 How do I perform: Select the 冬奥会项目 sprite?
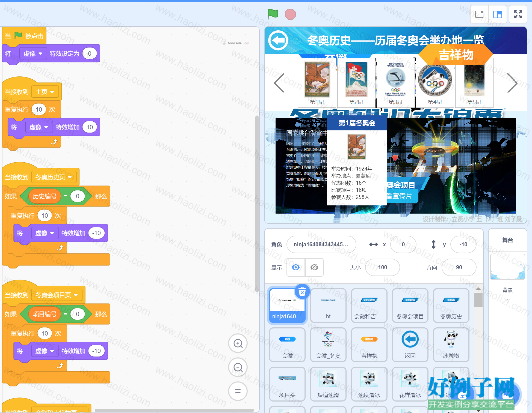click(410, 306)
